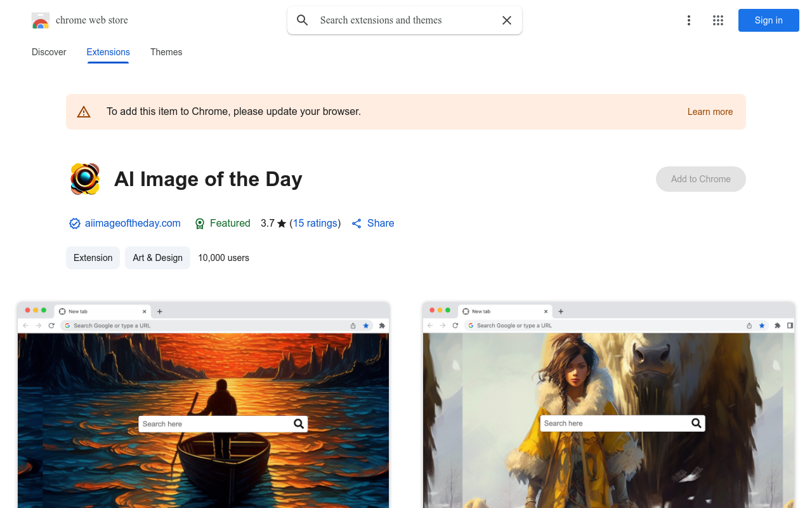
Task: Click the 10,000 users text
Action: point(223,258)
